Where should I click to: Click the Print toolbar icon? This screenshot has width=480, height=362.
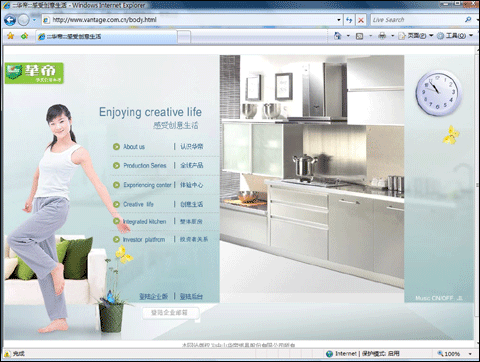382,35
